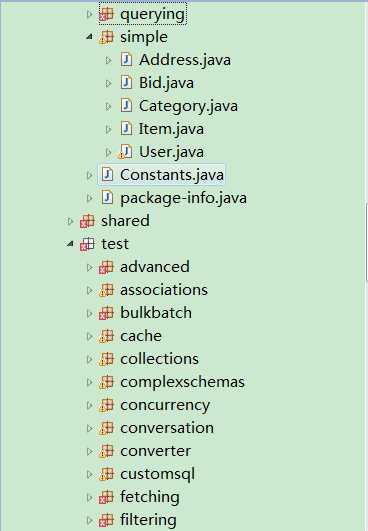Screen dimensions: 368x531
Task: Select the concurrency package label
Action: (x=165, y=406)
